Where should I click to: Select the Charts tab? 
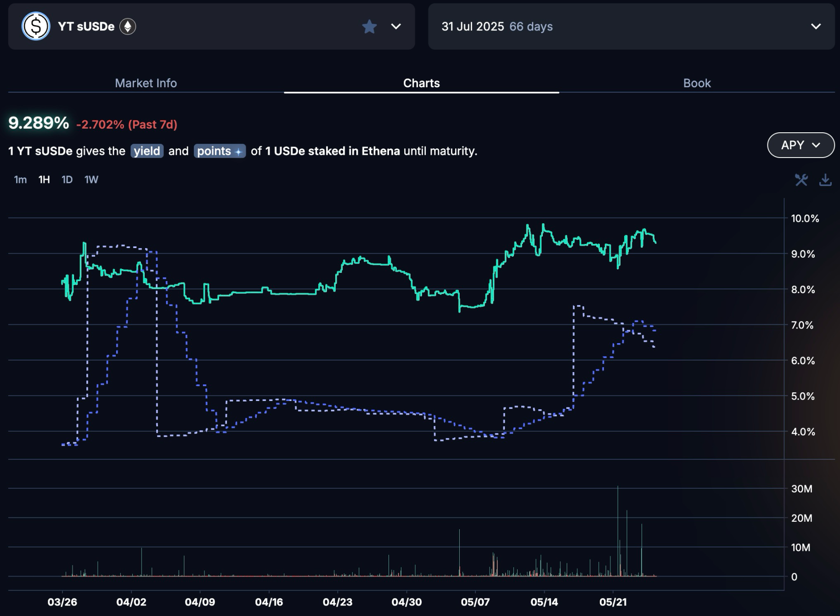click(x=421, y=83)
